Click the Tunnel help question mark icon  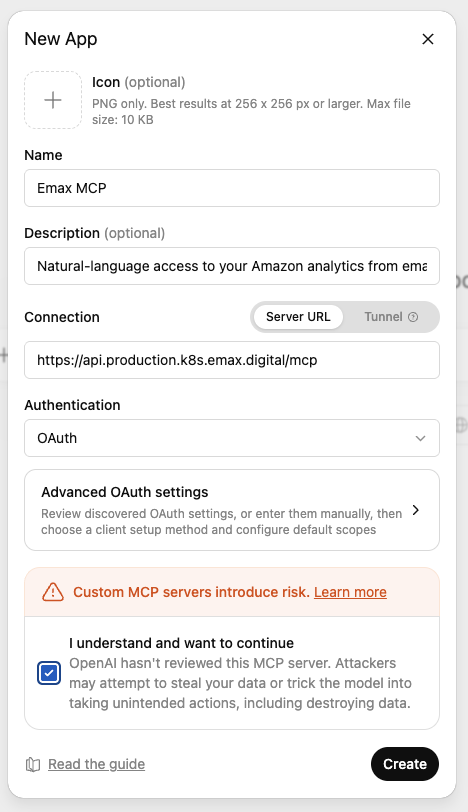point(413,317)
